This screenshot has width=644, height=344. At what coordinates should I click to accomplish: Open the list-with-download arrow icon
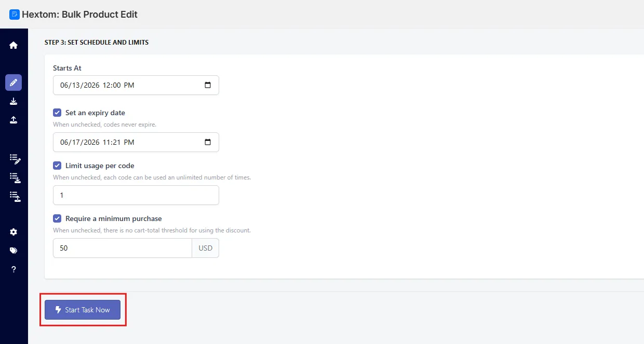click(15, 177)
